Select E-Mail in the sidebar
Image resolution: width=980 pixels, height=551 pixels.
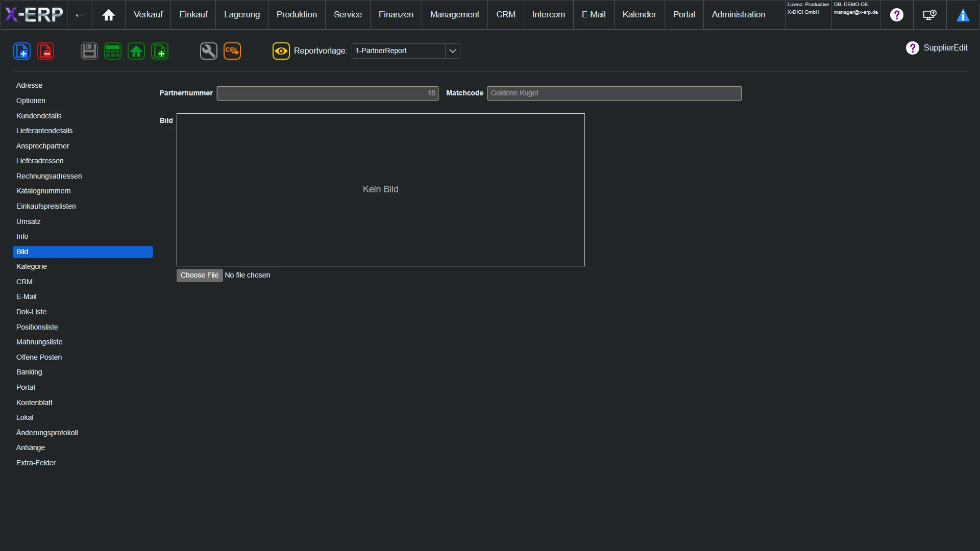(x=83, y=297)
